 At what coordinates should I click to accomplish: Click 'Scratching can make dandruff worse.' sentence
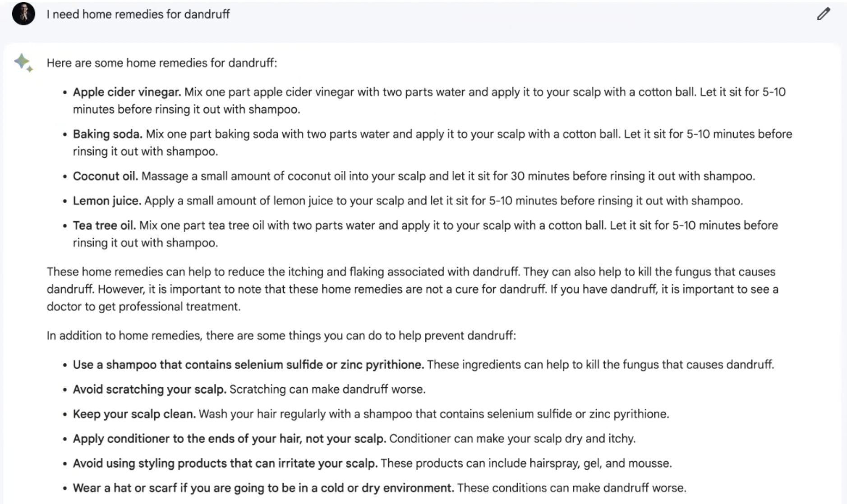327,389
